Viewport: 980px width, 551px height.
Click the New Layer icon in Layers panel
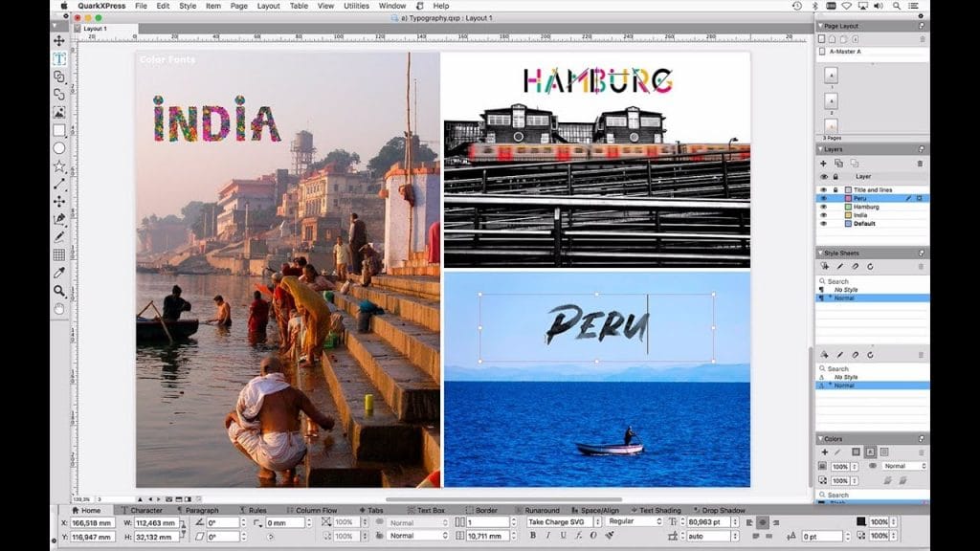coord(824,164)
